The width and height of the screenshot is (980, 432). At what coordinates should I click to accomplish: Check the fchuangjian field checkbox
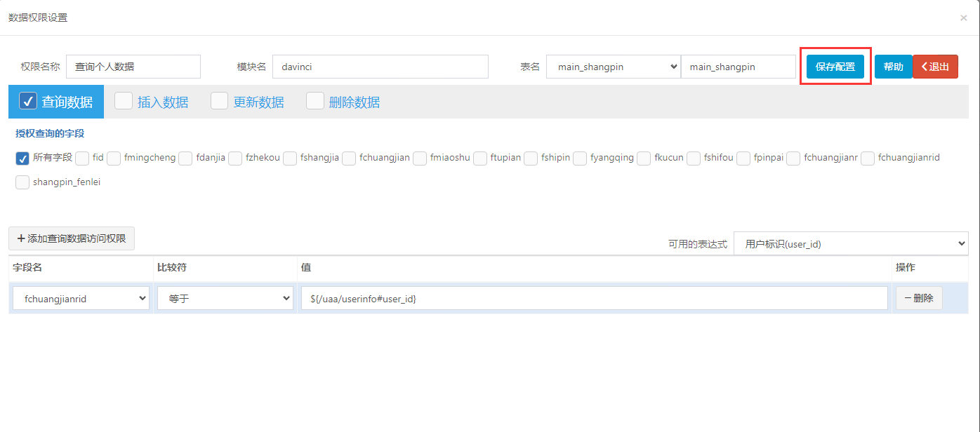349,158
